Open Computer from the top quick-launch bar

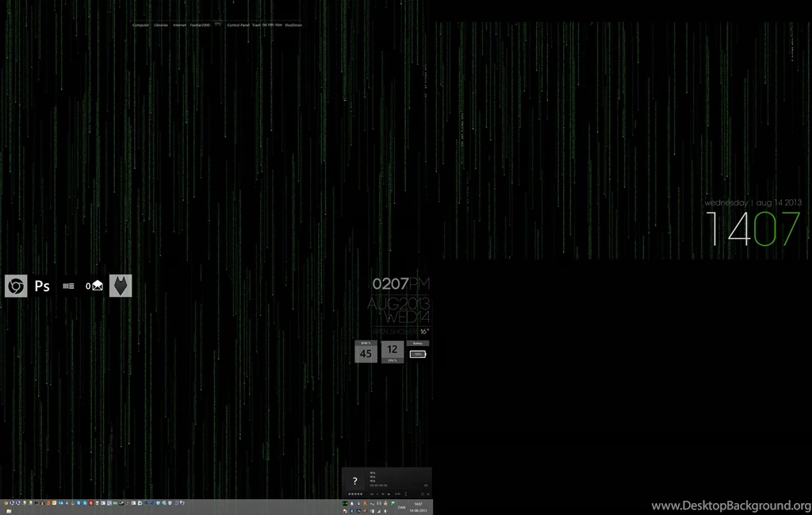140,25
